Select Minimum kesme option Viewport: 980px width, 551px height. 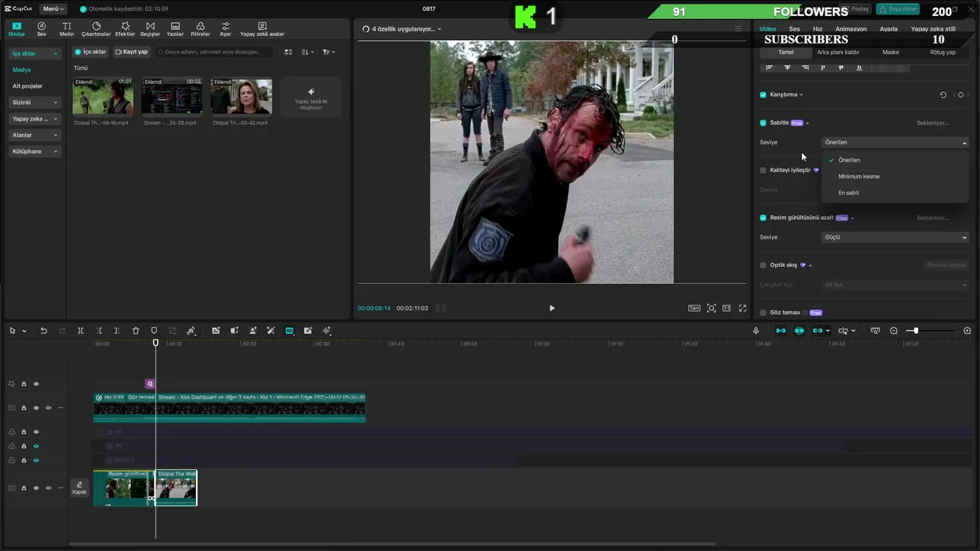(895, 176)
